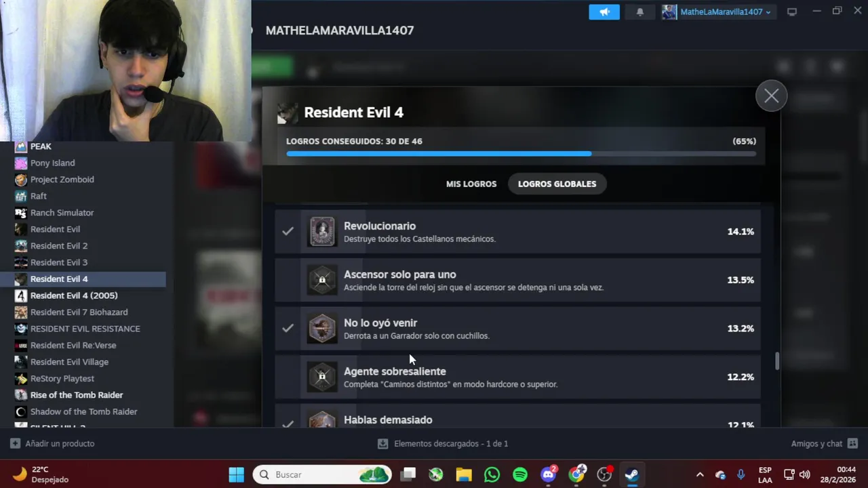Open MatheLaMaravilla1407 account dropdown

click(x=725, y=12)
